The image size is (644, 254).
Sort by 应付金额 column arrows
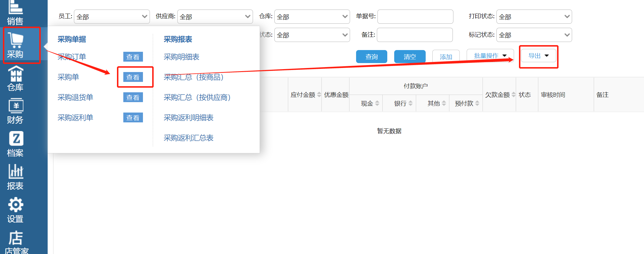319,95
